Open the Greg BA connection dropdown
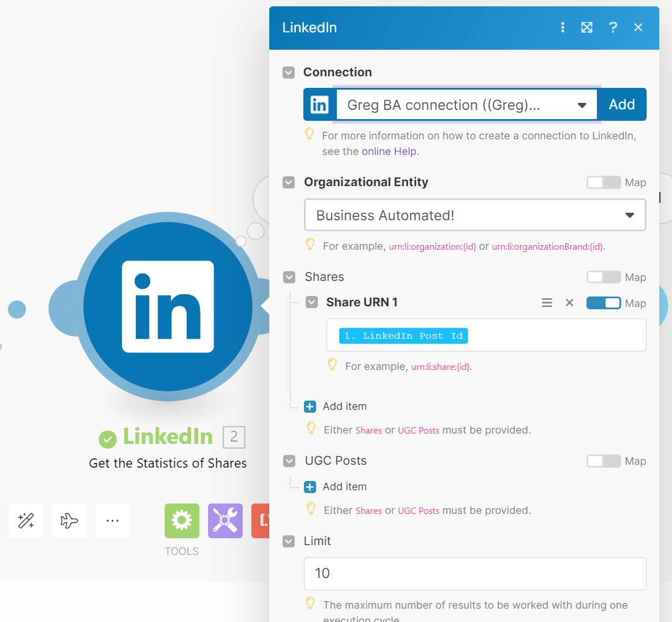Screen dimensions: 672x622 click(x=467, y=105)
